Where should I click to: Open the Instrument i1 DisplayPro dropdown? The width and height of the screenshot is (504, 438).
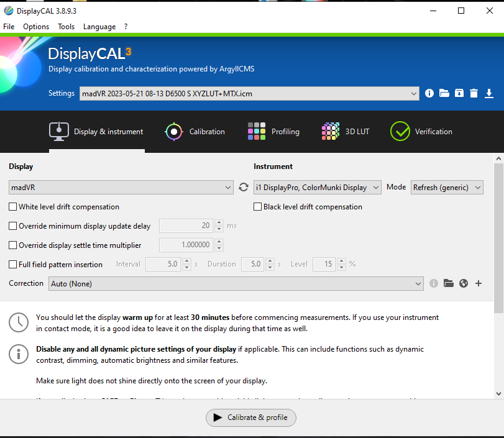[317, 188]
